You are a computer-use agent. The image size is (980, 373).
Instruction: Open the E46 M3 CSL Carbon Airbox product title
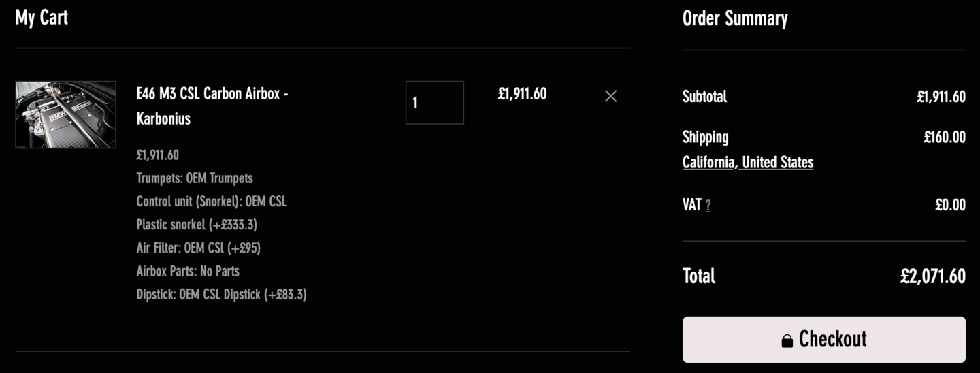[x=212, y=106]
